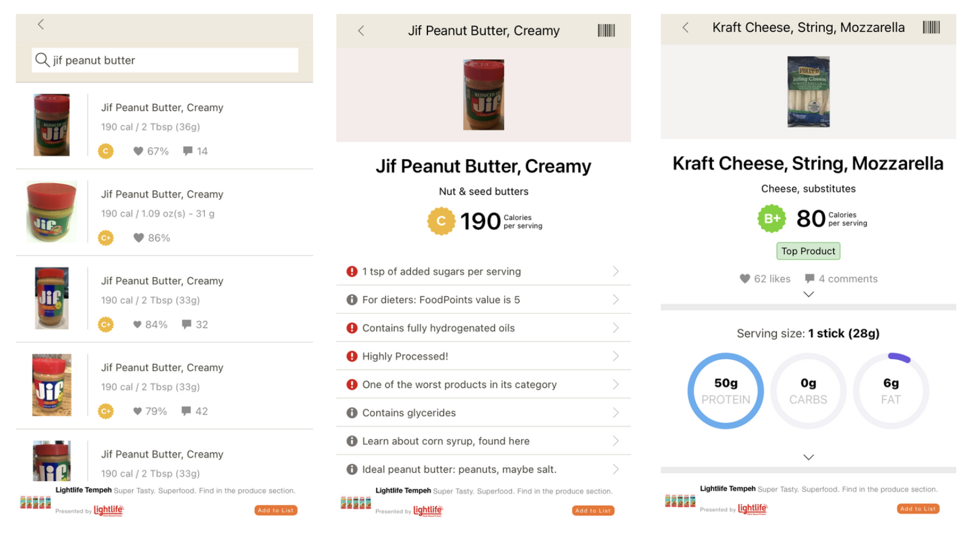The width and height of the screenshot is (980, 542).
Task: Open '1 tsp of added sugars' row
Action: (483, 272)
